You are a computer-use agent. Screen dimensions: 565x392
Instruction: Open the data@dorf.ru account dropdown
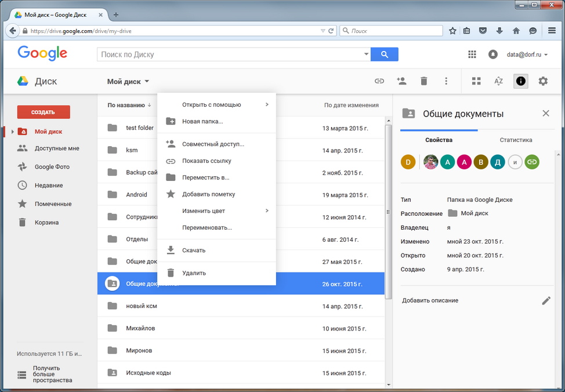527,55
